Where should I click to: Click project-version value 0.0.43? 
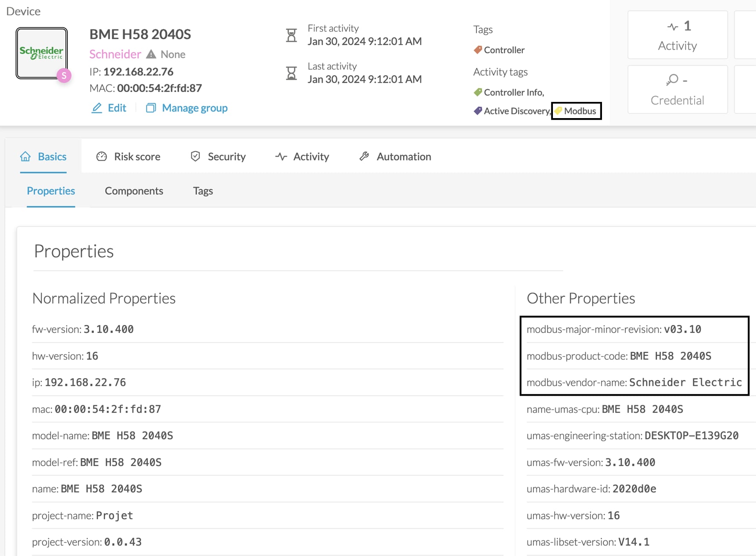click(x=123, y=542)
